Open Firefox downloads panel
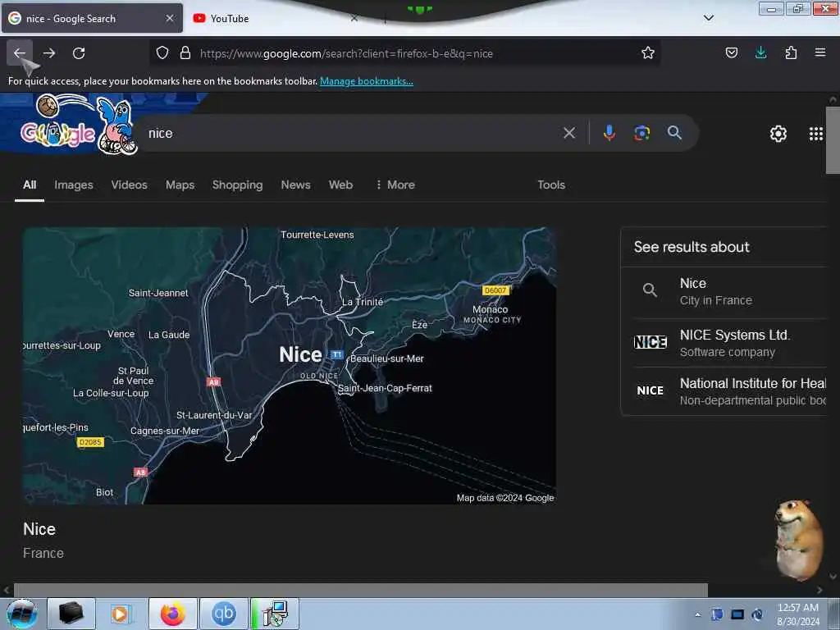 click(x=760, y=52)
